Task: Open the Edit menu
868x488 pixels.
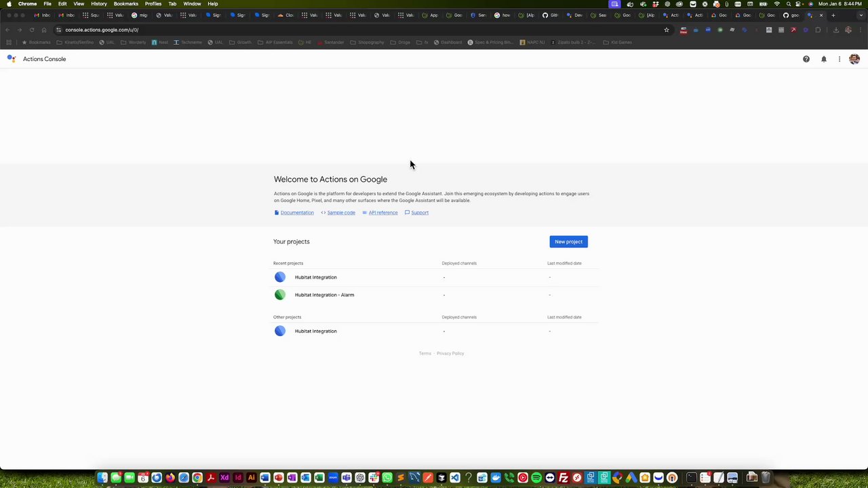Action: tap(62, 4)
